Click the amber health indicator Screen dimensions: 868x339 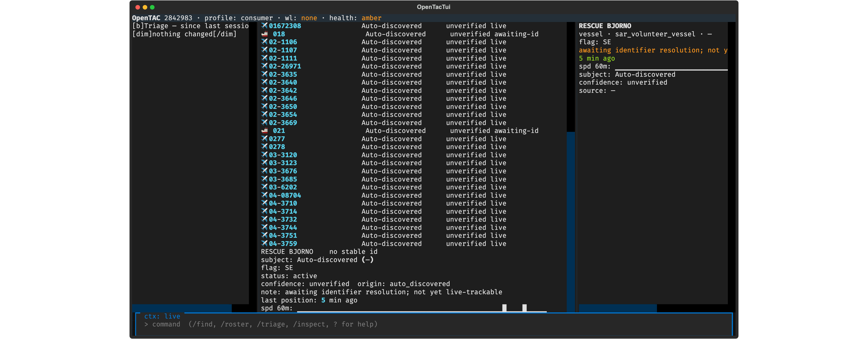point(371,18)
